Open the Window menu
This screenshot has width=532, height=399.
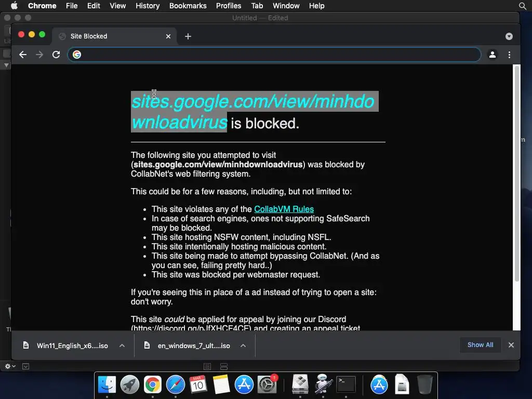(286, 6)
